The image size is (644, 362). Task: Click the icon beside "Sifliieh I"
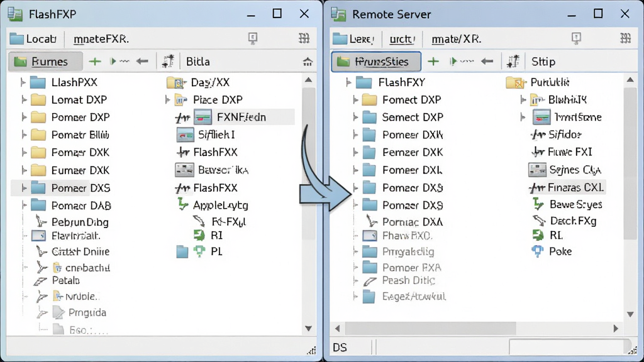(x=186, y=134)
